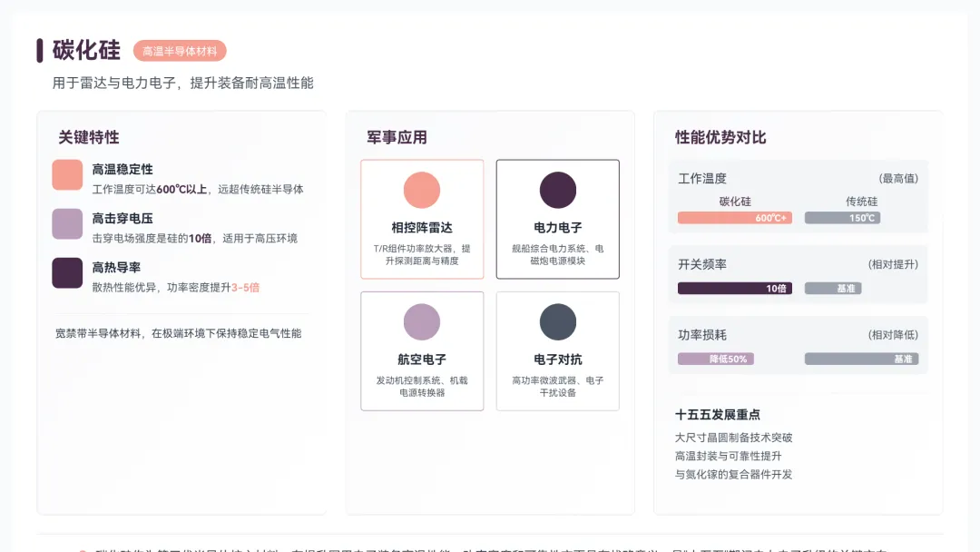Click the subtitle 用于雷达与电力电子 line
This screenshot has width=980, height=552.
182,84
